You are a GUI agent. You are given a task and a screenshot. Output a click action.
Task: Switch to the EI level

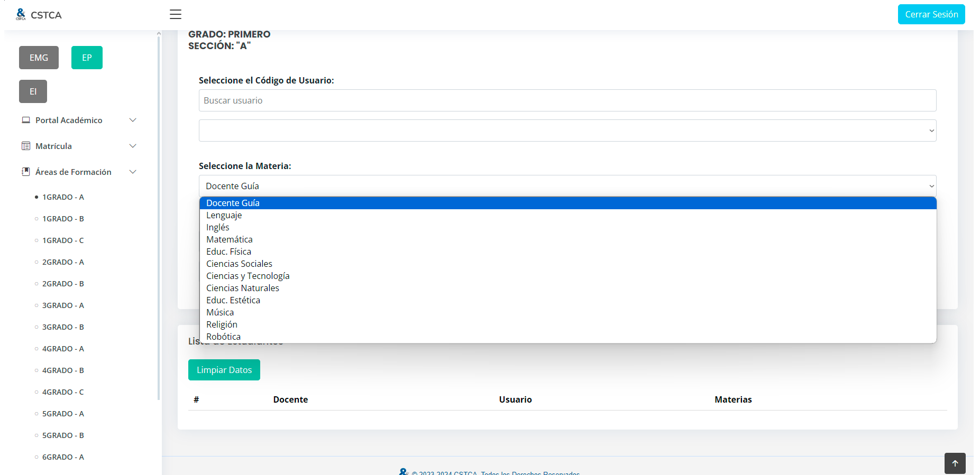33,91
